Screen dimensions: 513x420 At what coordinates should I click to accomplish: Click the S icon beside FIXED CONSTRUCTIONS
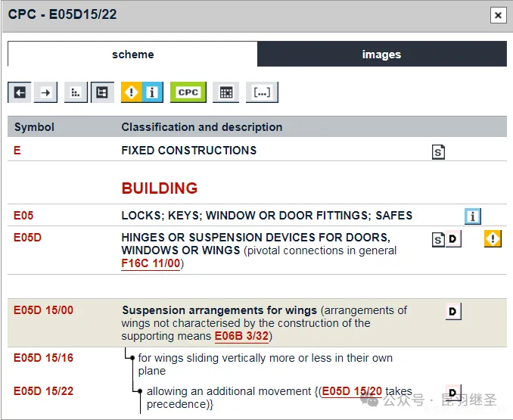tap(438, 152)
